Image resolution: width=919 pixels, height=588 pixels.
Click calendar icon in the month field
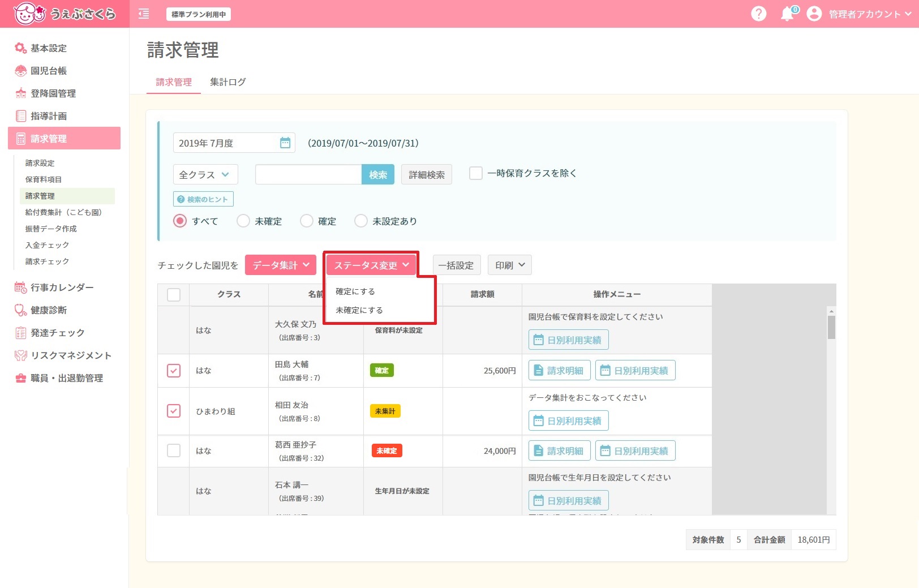[x=285, y=143]
